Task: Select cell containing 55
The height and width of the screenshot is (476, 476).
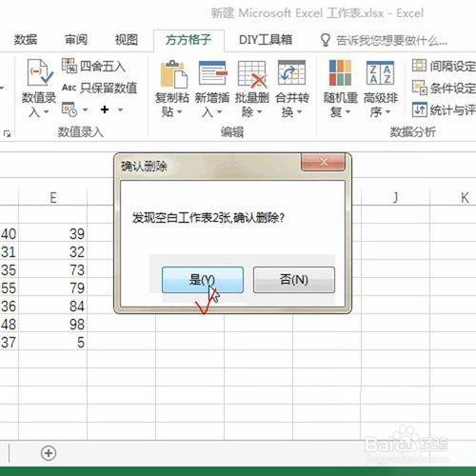Action: click(10, 288)
